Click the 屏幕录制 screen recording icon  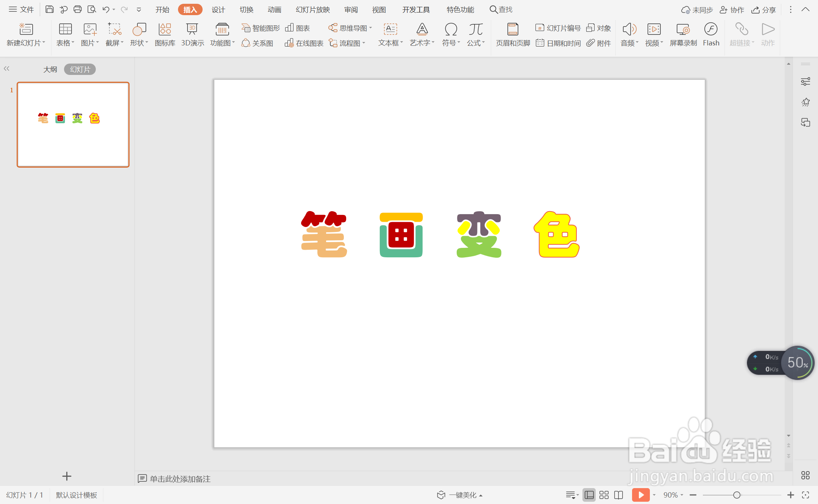coord(683,34)
